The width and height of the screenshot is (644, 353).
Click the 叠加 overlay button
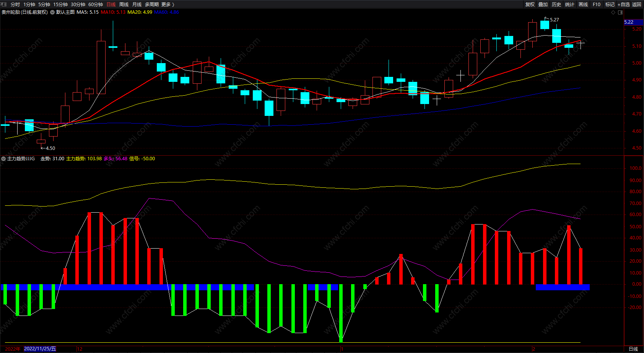pyautogui.click(x=543, y=5)
